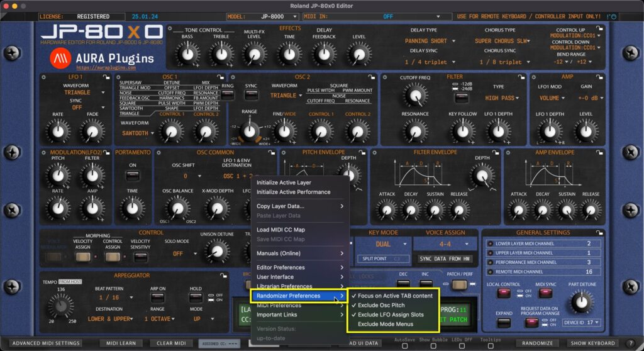Click the Filter section gear icon

click(x=385, y=77)
